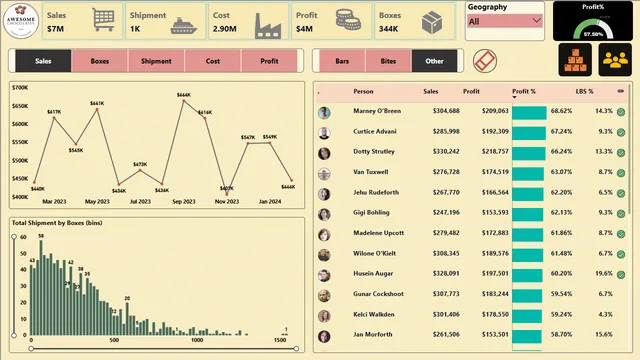This screenshot has width=640, height=360.
Task: Click Madelene Upcott's avatar photo
Action: click(324, 235)
